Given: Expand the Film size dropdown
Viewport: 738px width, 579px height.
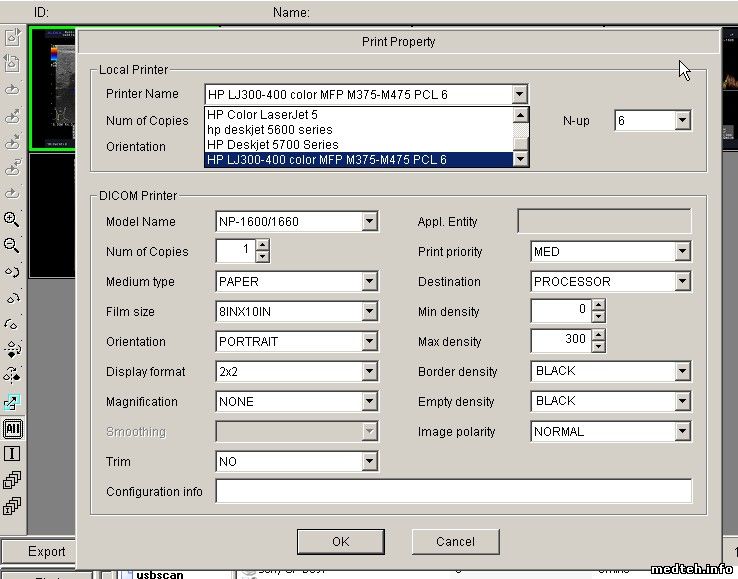Looking at the screenshot, I should [x=369, y=312].
